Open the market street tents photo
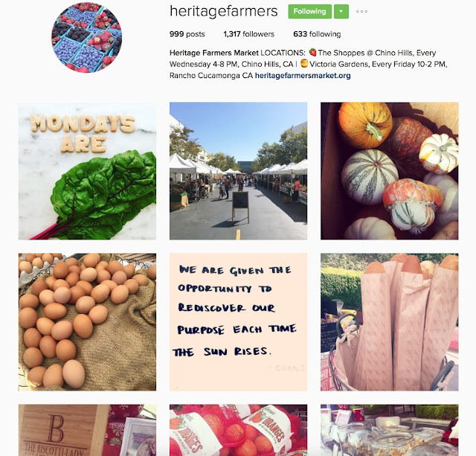The image size is (476, 456). 238,171
